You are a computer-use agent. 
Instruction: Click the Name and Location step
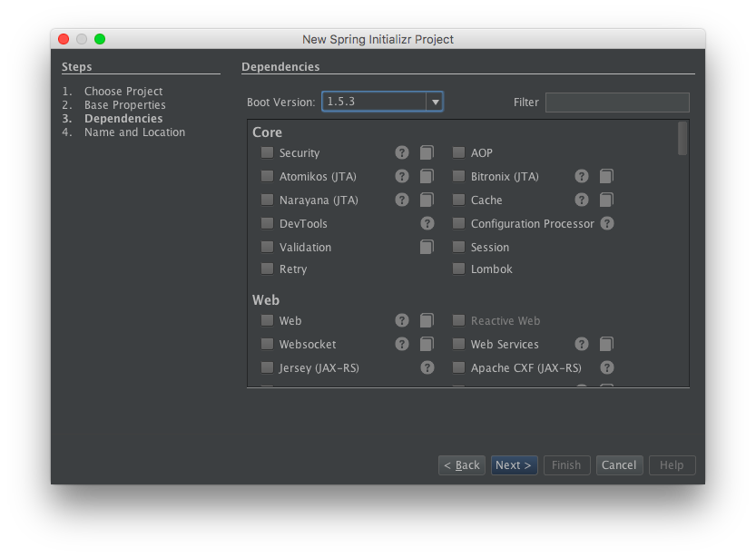click(134, 132)
